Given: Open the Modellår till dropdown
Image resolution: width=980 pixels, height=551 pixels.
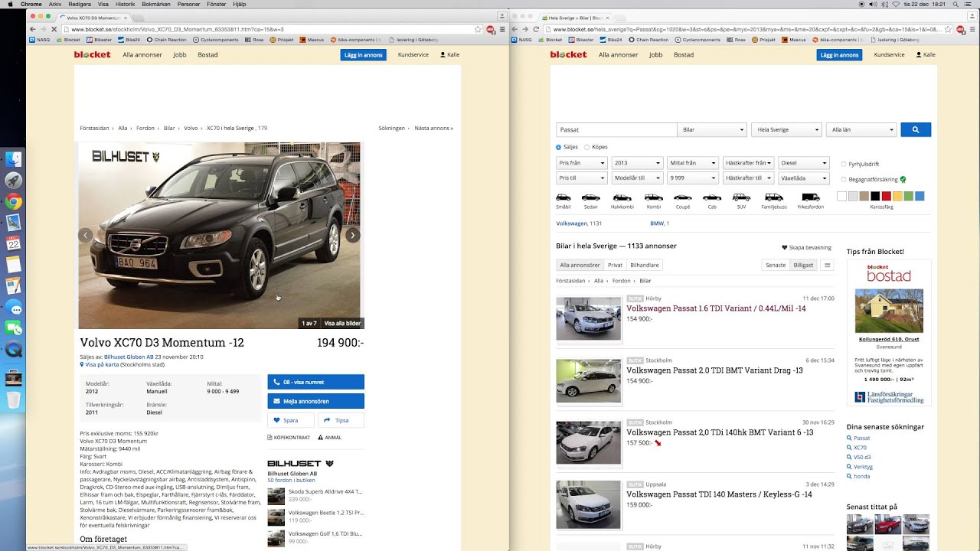Looking at the screenshot, I should click(637, 178).
